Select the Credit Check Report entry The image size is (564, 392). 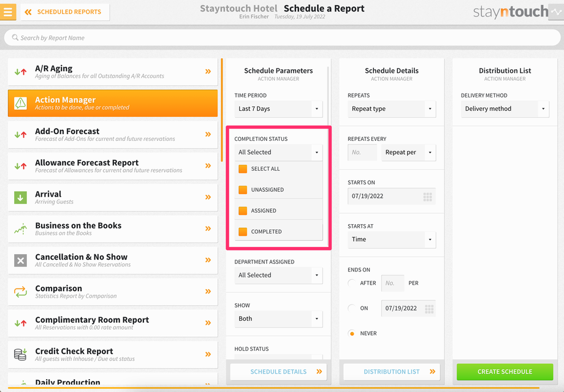[113, 354]
